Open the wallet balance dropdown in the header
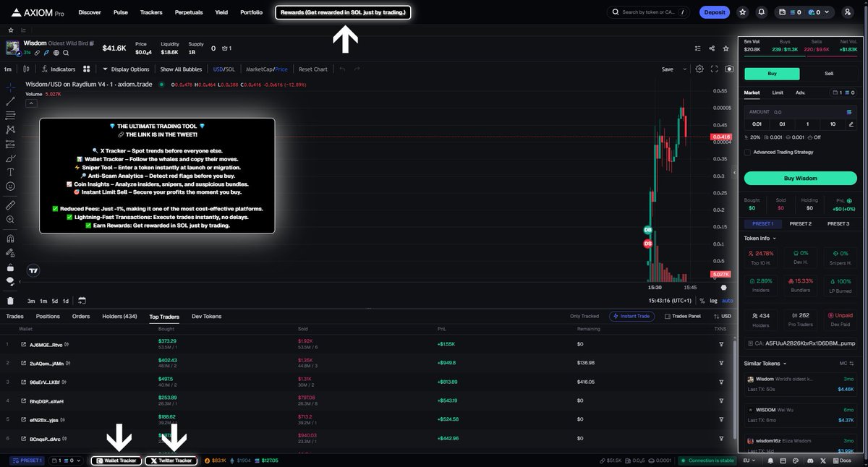This screenshot has width=868, height=467. coord(804,12)
